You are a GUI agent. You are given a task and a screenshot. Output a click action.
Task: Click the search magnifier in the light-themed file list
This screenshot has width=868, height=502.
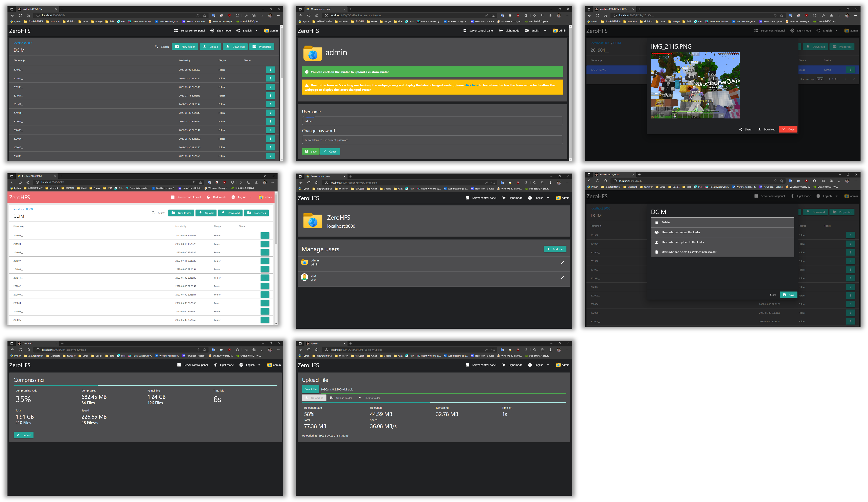pyautogui.click(x=153, y=213)
